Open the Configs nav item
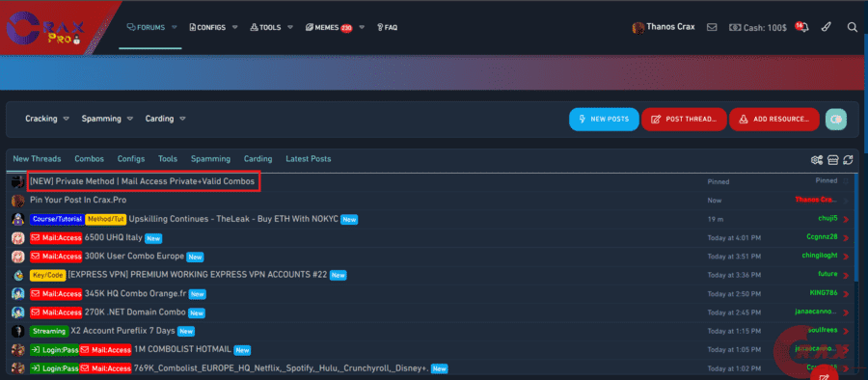The height and width of the screenshot is (380, 868). coord(207,27)
